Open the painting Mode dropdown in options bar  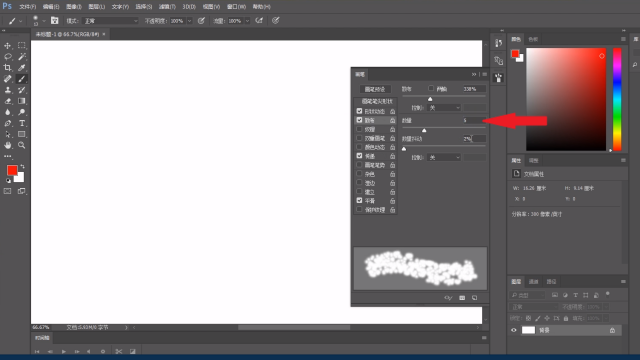pos(111,21)
